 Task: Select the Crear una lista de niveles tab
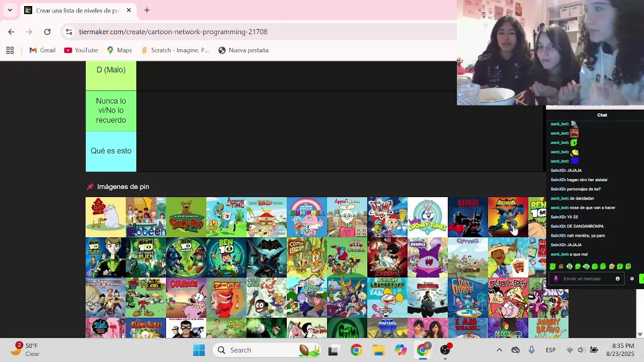78,10
